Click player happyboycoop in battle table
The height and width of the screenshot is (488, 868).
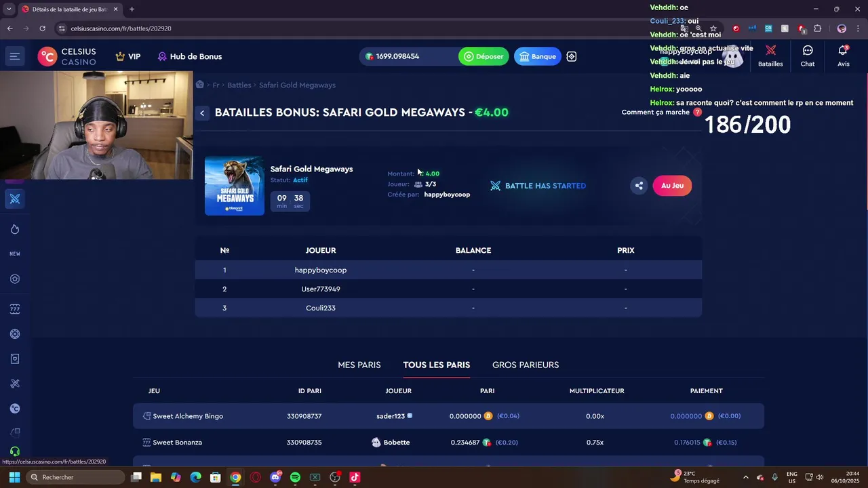321,270
